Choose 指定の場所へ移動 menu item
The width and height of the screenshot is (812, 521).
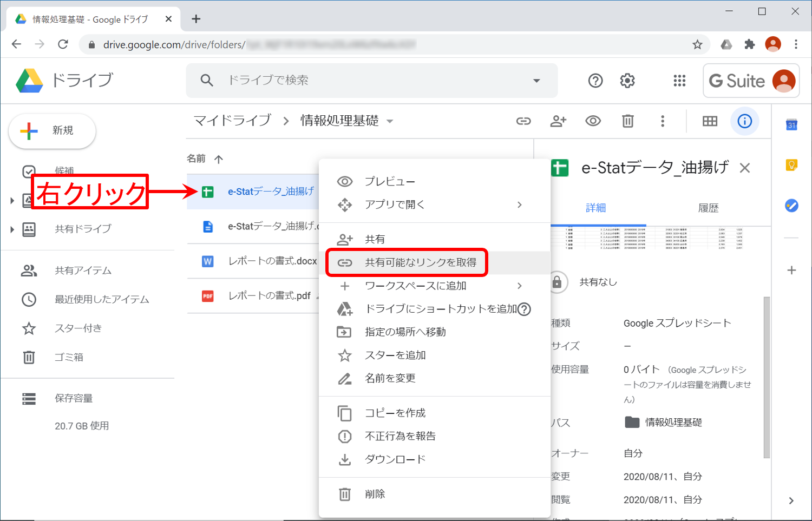click(435, 332)
